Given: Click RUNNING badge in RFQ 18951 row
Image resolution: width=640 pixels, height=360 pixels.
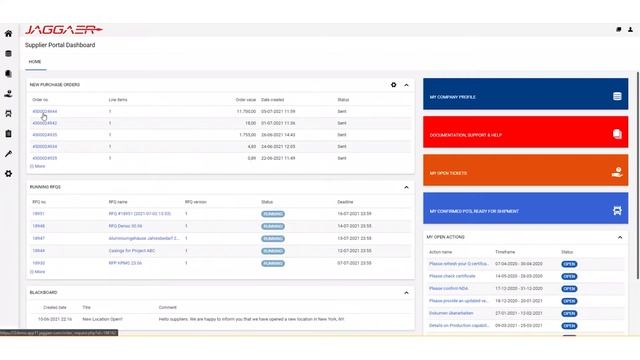Looking at the screenshot, I should pyautogui.click(x=273, y=214).
